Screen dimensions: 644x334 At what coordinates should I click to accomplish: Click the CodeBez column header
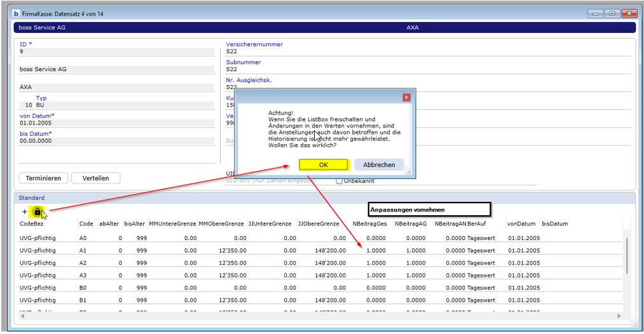coord(32,224)
